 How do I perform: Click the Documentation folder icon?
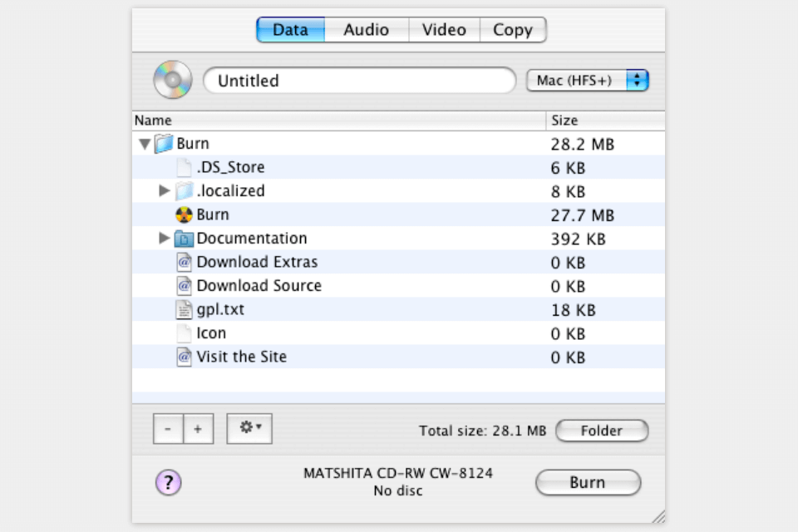185,239
